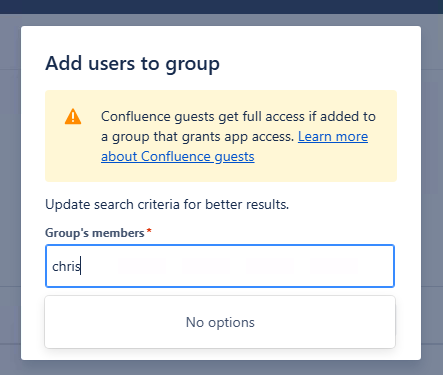
Task: Select the 'No options' dropdown message
Action: coord(220,322)
